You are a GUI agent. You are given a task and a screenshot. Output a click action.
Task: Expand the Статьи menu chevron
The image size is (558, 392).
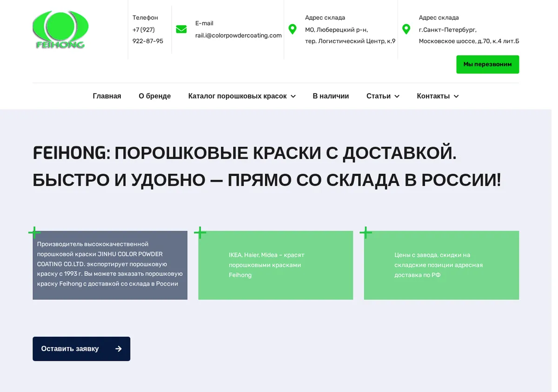coord(397,96)
